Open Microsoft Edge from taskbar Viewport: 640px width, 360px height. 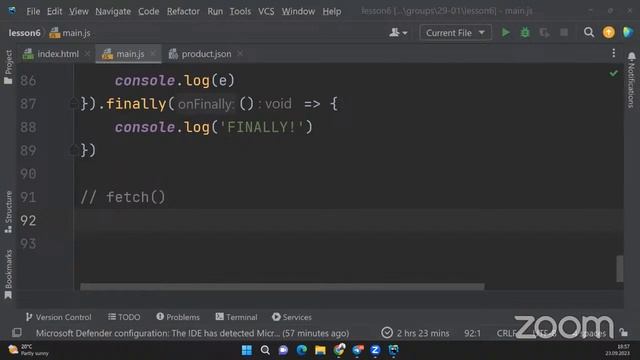point(302,350)
